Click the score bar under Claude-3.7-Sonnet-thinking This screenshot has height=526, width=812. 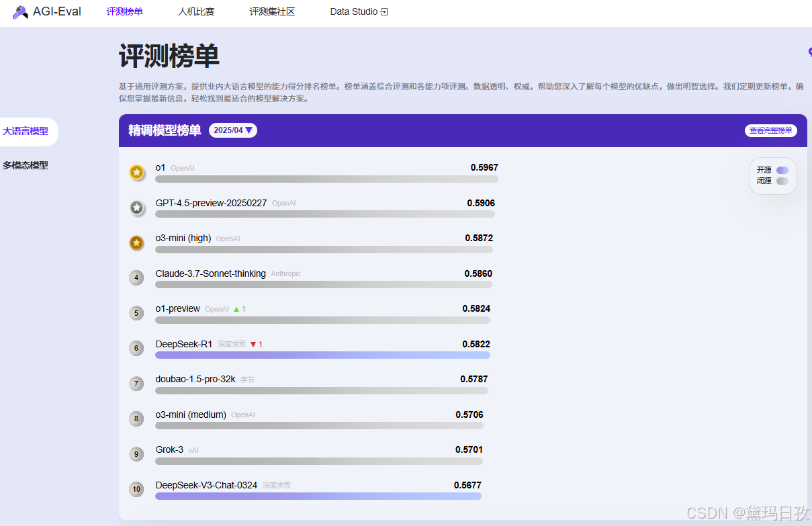324,284
